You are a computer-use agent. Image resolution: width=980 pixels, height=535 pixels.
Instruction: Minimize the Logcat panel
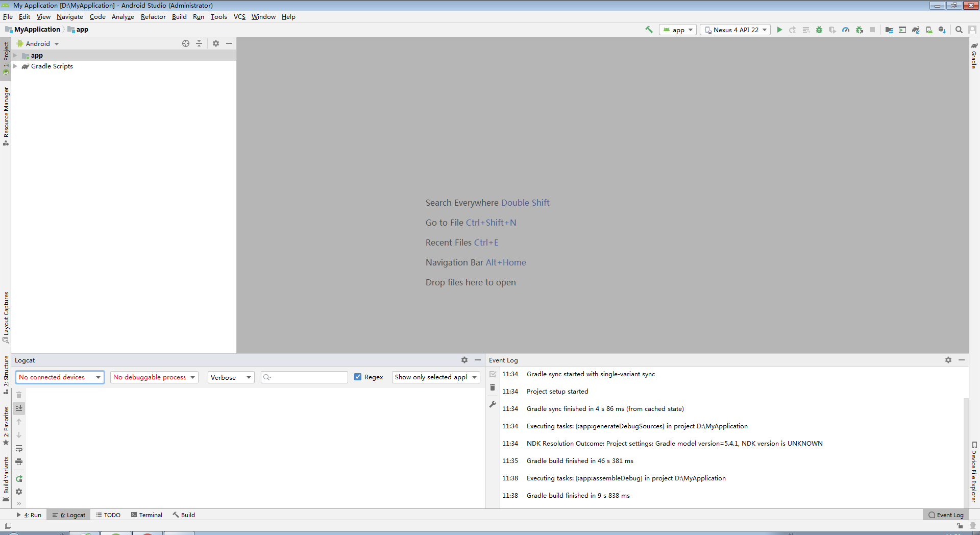[x=478, y=360]
